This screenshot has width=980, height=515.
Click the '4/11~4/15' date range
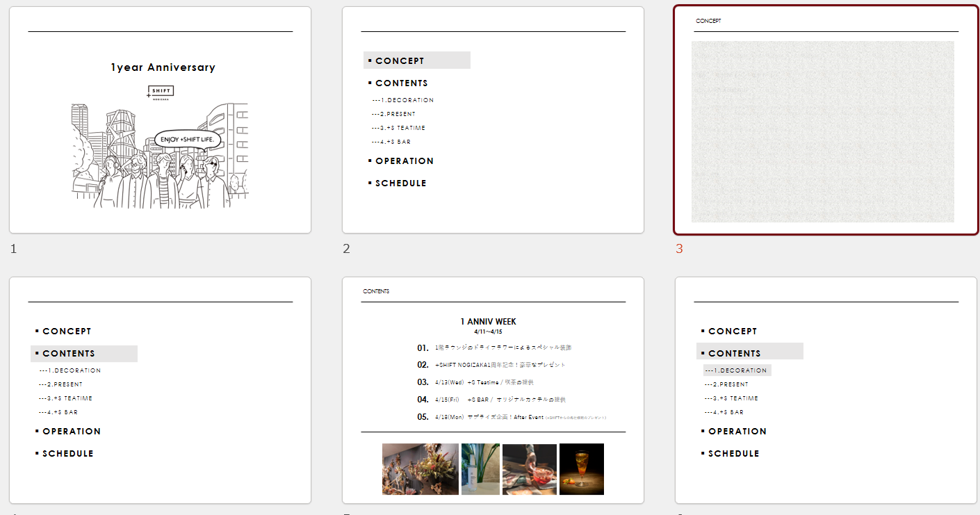point(489,332)
